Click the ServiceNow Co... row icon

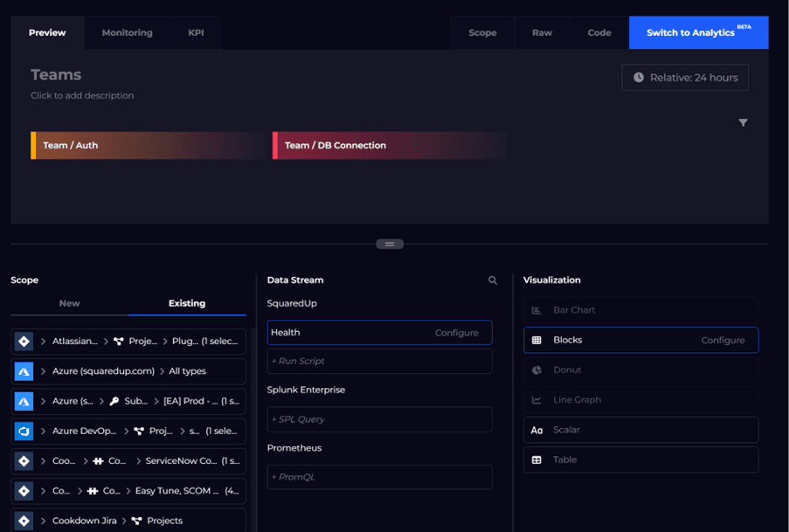click(24, 461)
